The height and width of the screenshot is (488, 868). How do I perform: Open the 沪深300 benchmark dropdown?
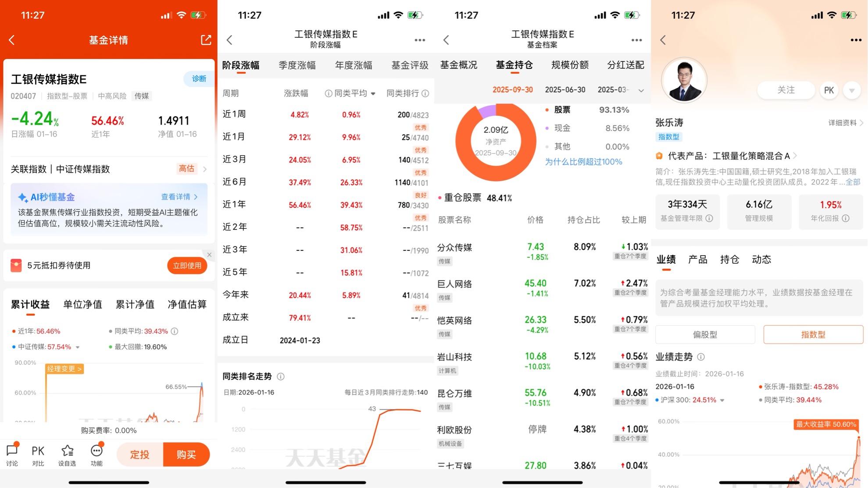pyautogui.click(x=722, y=400)
